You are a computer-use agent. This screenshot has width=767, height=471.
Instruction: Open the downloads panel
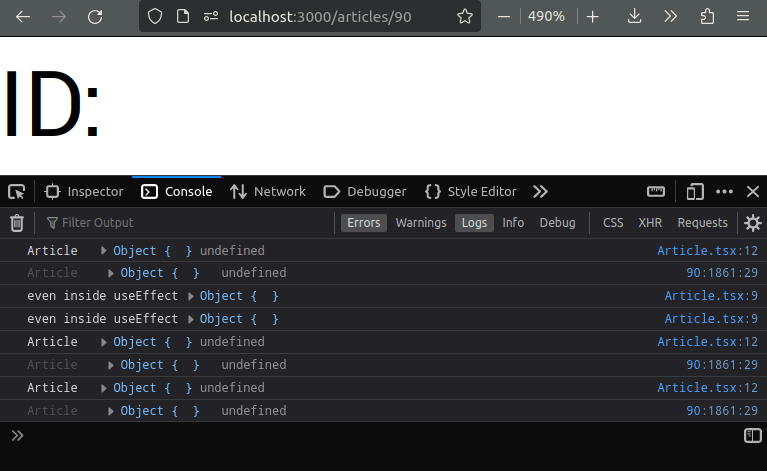tap(634, 17)
